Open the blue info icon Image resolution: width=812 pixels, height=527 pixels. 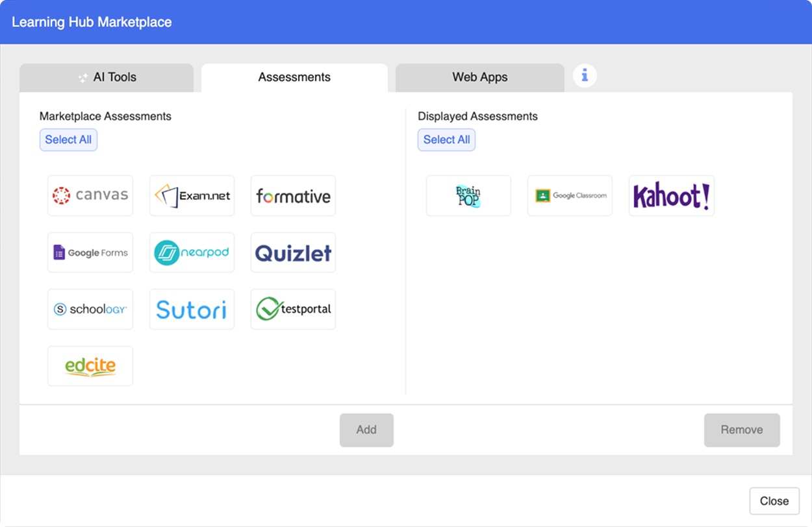(585, 76)
